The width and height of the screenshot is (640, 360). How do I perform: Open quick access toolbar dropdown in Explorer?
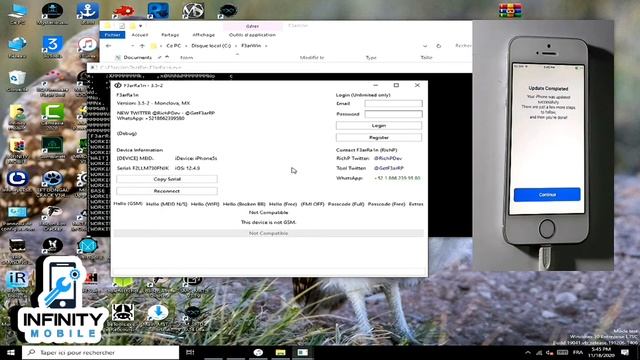click(140, 26)
